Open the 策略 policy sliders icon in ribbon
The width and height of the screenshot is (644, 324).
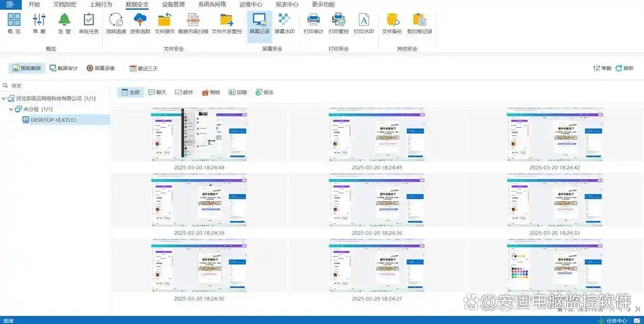[x=39, y=23]
